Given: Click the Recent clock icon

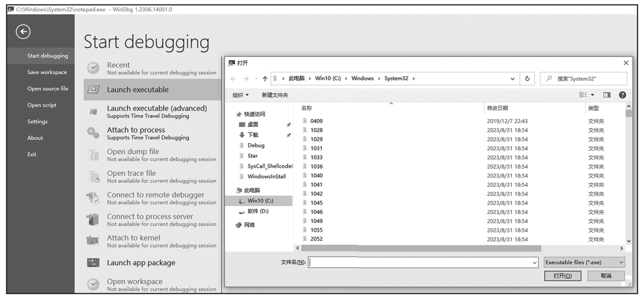Looking at the screenshot, I should [x=93, y=68].
